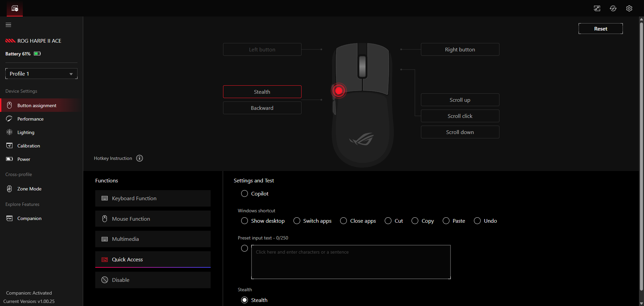Select the Scroll down assignment
The width and height of the screenshot is (644, 306).
(x=460, y=132)
